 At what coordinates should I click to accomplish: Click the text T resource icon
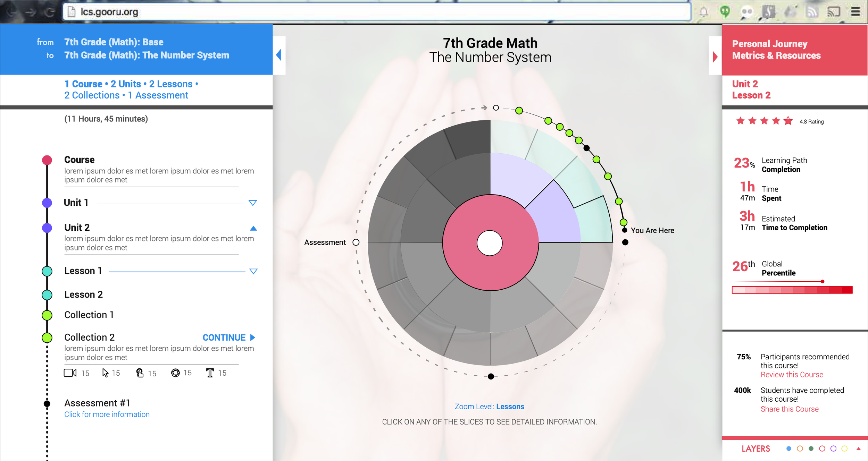(x=210, y=373)
